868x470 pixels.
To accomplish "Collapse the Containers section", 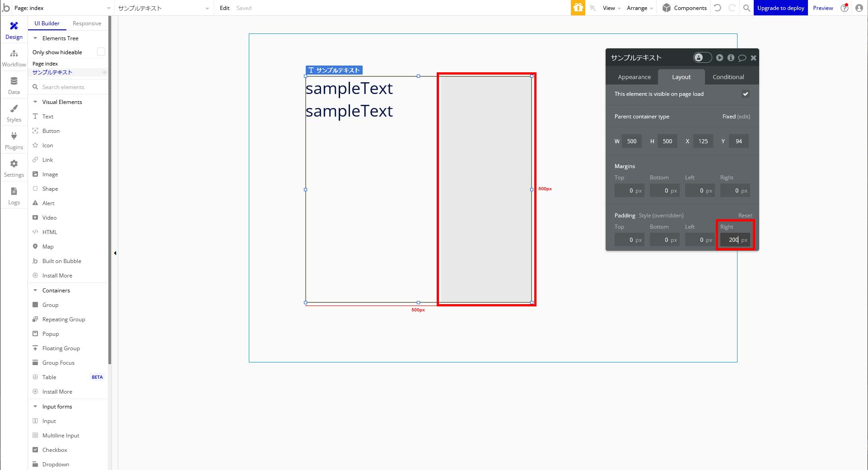I will (x=35, y=290).
